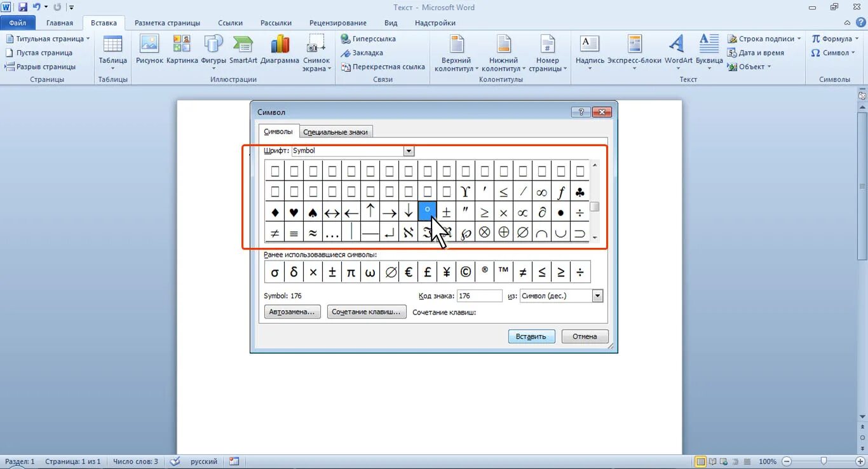Click русский language in status bar
868x469 pixels.
click(203, 461)
